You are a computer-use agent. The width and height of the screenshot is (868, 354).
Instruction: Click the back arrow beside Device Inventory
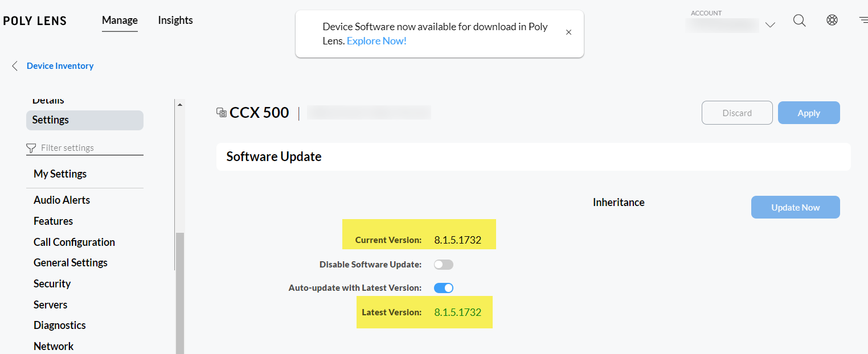pyautogui.click(x=14, y=65)
